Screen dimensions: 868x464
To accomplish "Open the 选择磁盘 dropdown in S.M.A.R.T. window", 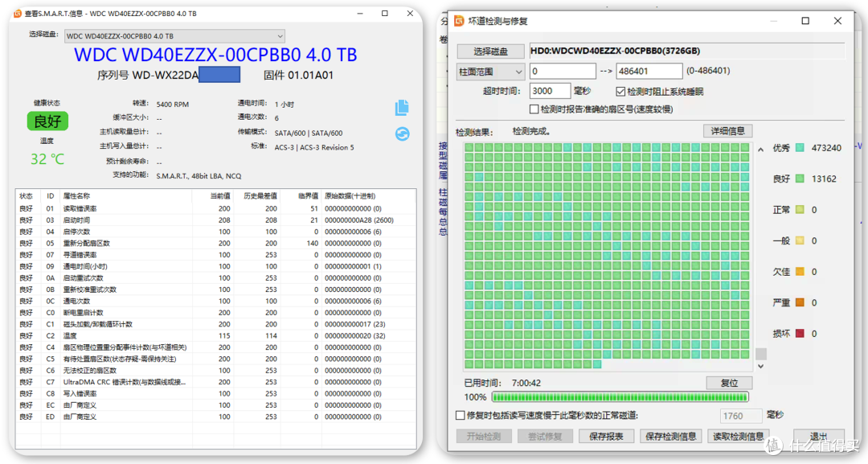I will 175,36.
